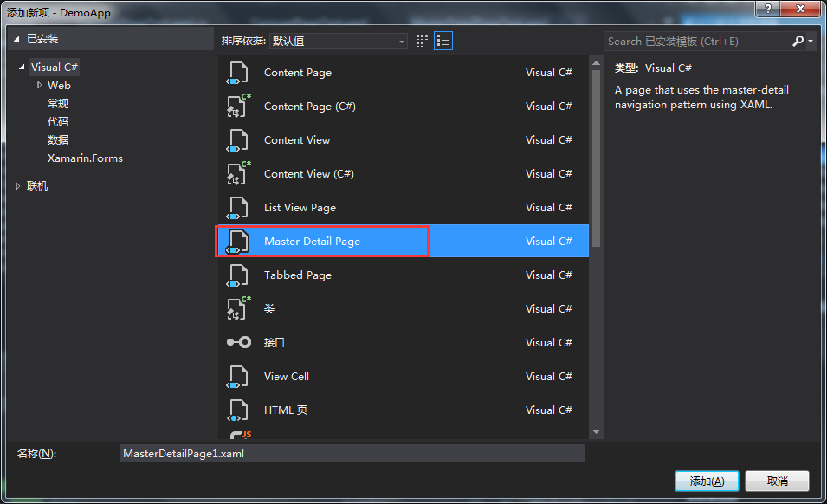Click the List View Page template icon
This screenshot has width=827, height=504.
click(238, 207)
